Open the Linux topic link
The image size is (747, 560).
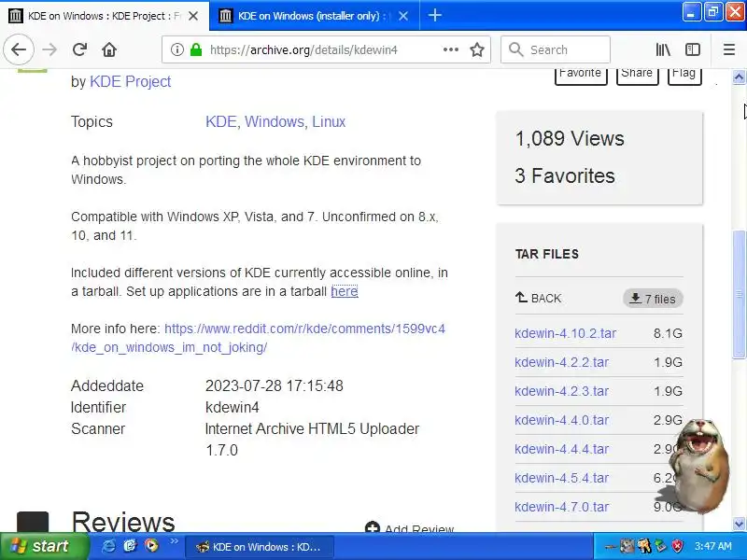point(329,122)
